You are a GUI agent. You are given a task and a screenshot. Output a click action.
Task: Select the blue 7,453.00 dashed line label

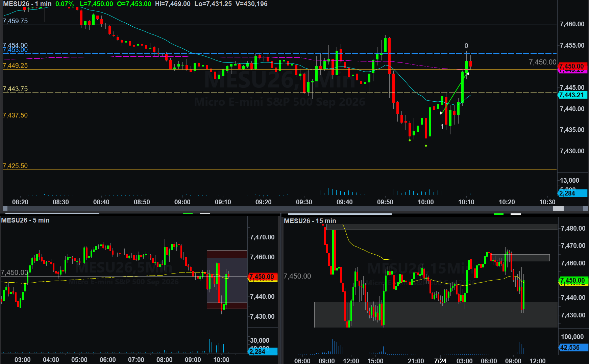[x=15, y=50]
